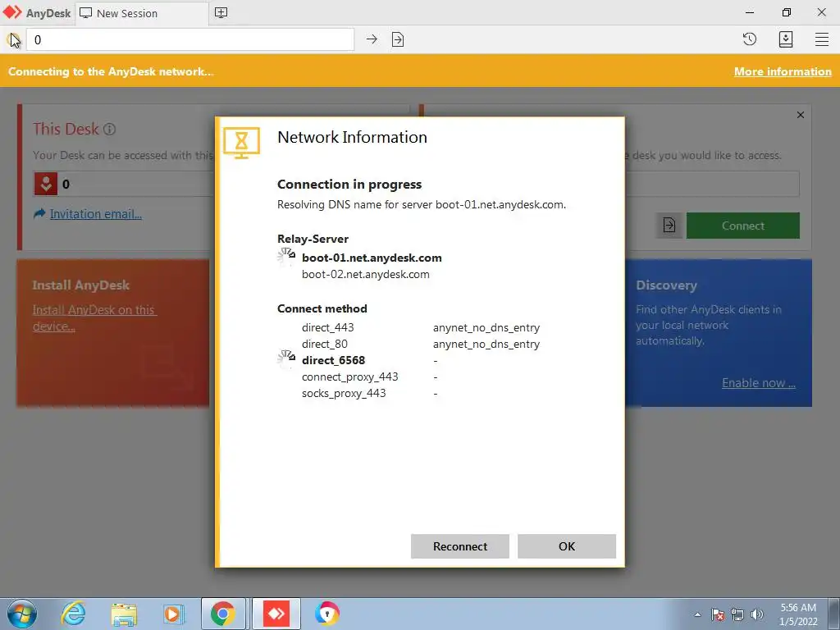The width and height of the screenshot is (840, 630).
Task: Click the Action Center flag tray icon
Action: tap(718, 614)
